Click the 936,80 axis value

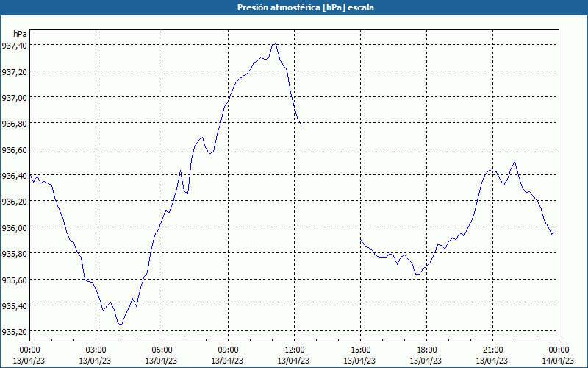[14, 124]
